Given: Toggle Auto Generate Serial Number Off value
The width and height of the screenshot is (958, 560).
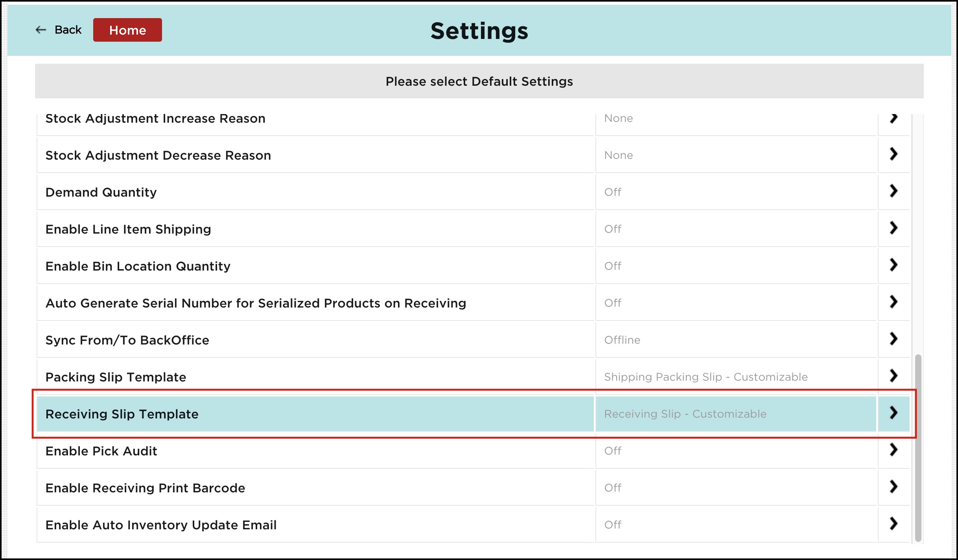Looking at the screenshot, I should tap(613, 303).
